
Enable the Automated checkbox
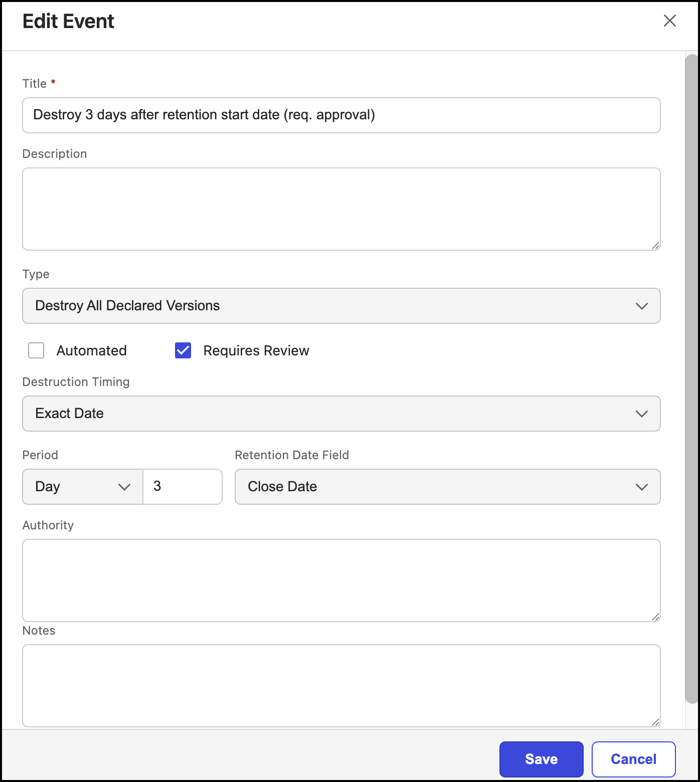coord(36,350)
